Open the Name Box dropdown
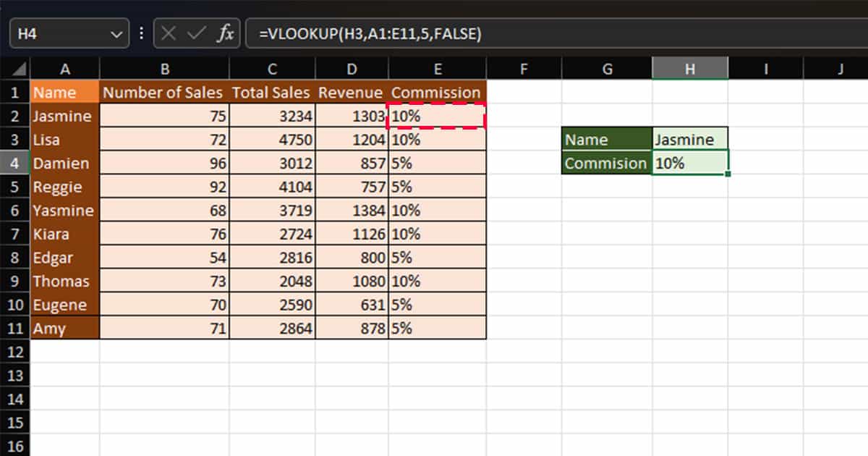 (116, 33)
